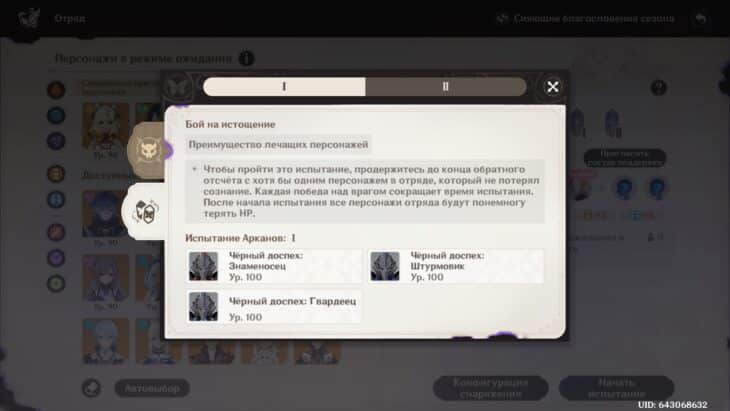Viewport: 730px width, 411px height.
Task: Click the question mark help icon
Action: coord(658,88)
